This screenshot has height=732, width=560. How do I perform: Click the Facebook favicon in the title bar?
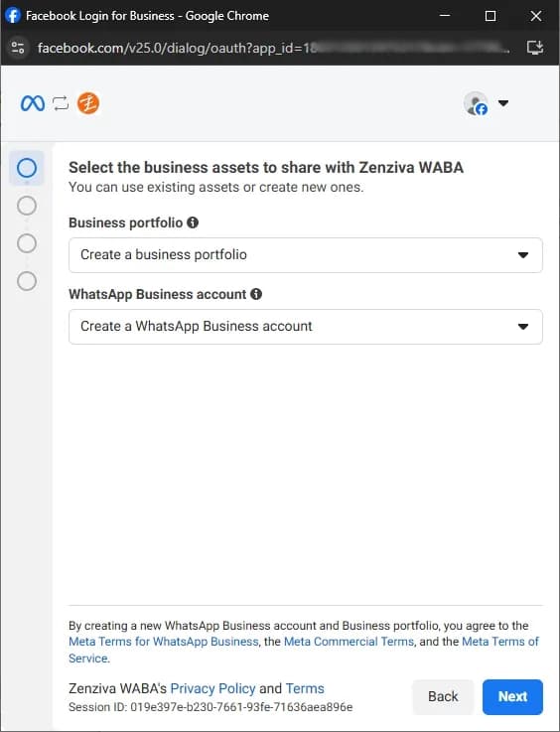(13, 16)
